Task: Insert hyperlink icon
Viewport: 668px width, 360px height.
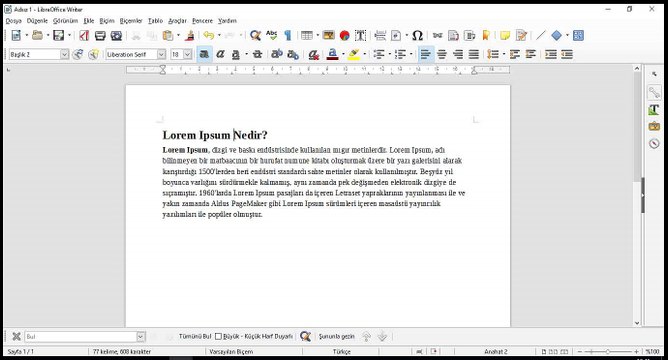Action: point(438,35)
